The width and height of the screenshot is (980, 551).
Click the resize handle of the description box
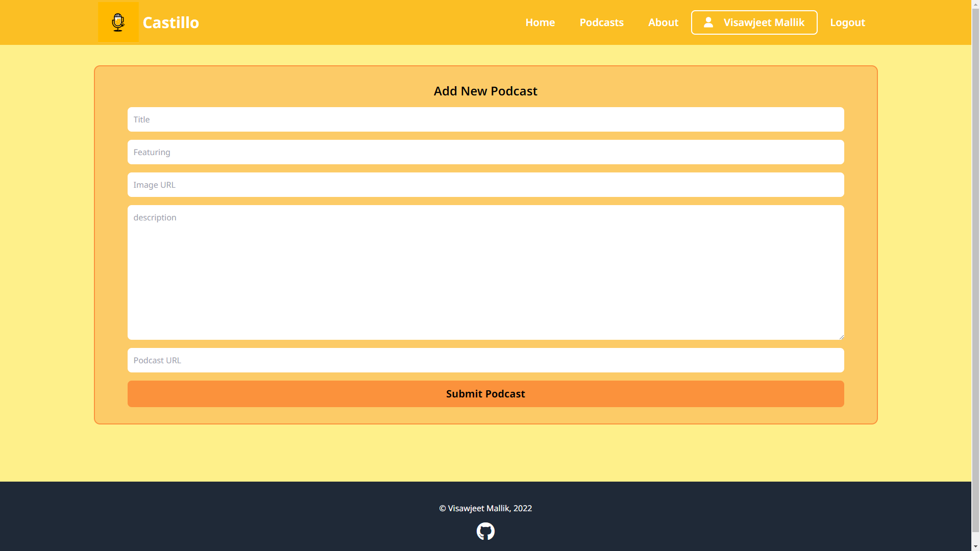pyautogui.click(x=840, y=335)
